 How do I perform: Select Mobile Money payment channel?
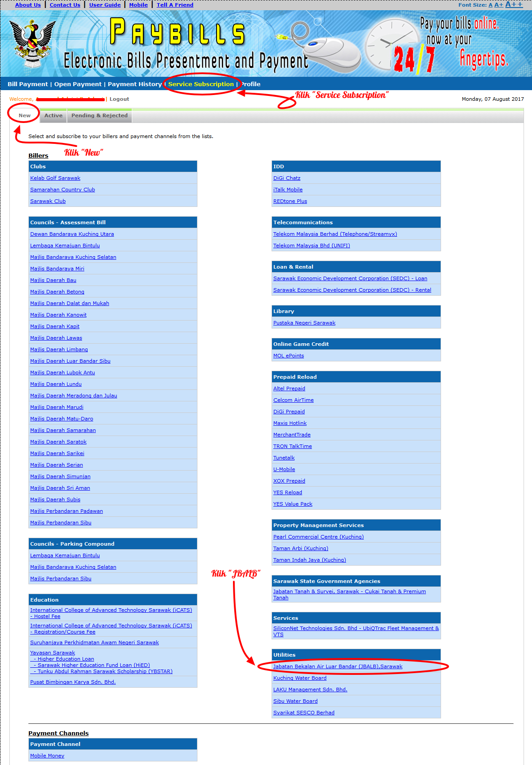[47, 756]
